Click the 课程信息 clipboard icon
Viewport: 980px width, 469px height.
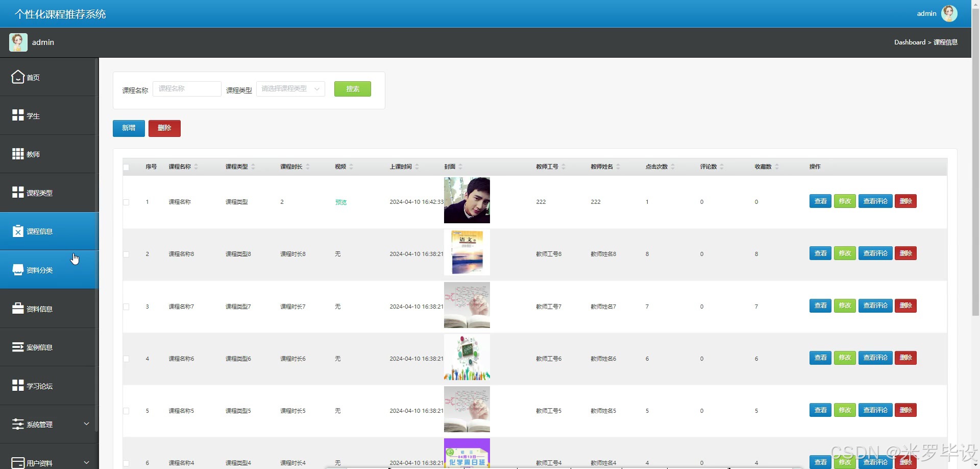point(18,231)
